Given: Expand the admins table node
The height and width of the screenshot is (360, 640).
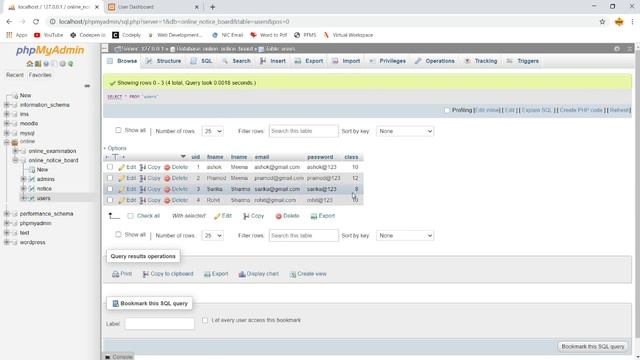Looking at the screenshot, I should (24, 179).
